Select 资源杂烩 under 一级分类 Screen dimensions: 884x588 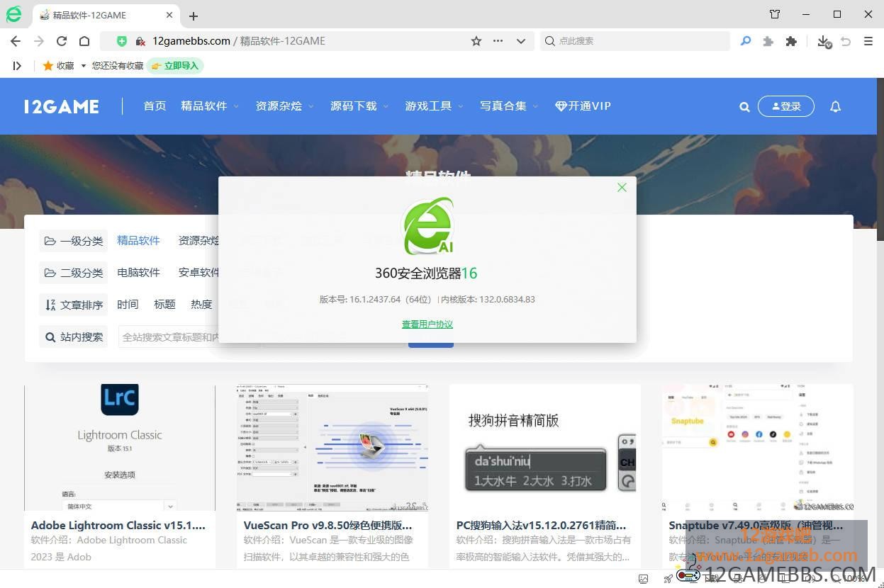click(198, 241)
